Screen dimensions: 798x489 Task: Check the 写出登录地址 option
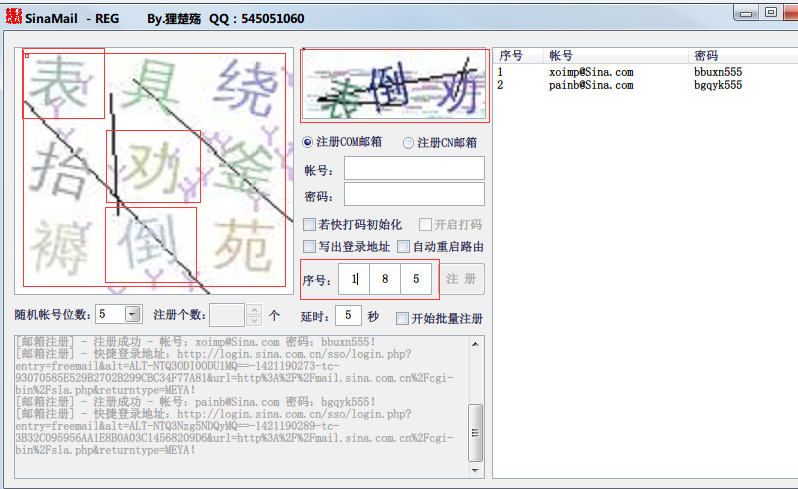pyautogui.click(x=309, y=247)
